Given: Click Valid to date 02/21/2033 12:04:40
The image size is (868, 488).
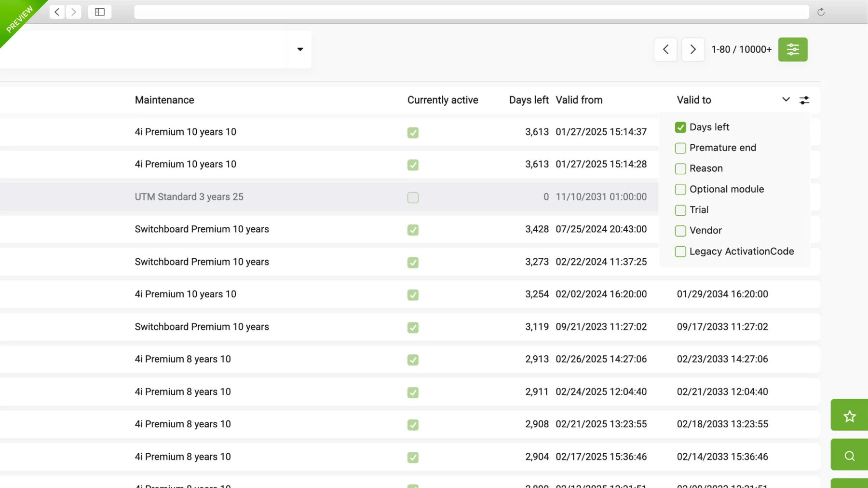Looking at the screenshot, I should [722, 392].
